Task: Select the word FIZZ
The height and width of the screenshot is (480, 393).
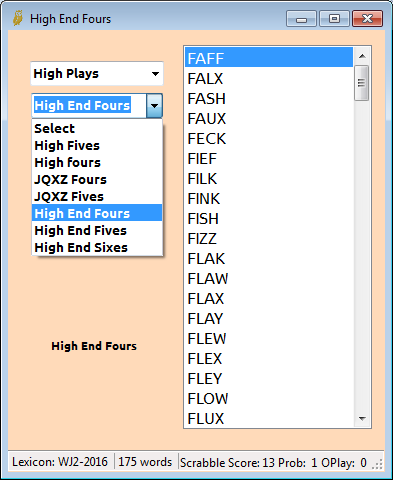Action: pos(269,239)
